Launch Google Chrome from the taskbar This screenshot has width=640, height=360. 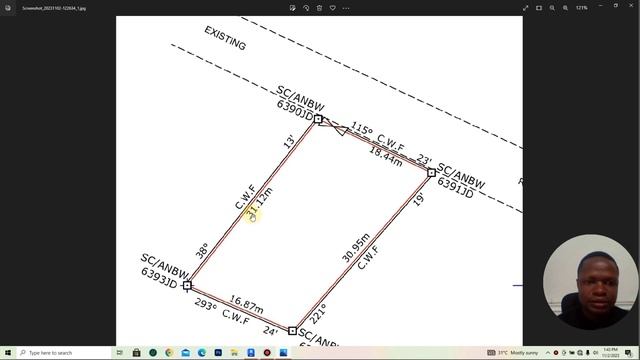(x=169, y=353)
